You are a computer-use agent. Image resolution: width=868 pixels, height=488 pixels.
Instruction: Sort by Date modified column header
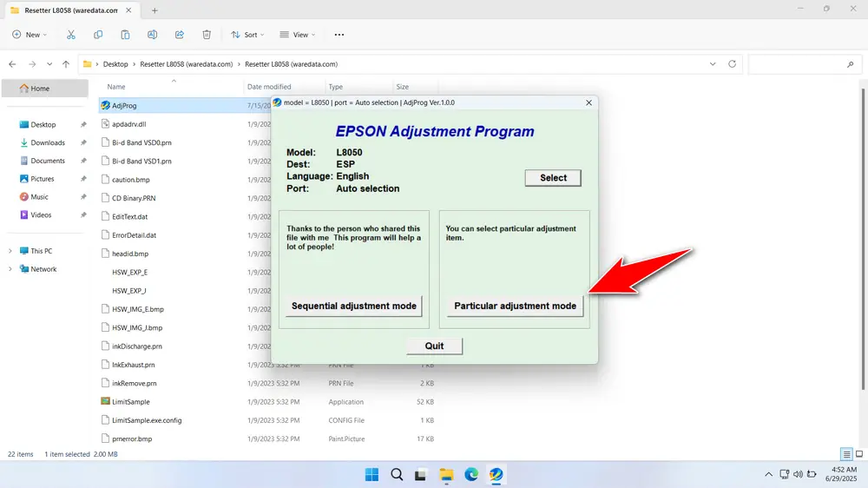tap(269, 87)
